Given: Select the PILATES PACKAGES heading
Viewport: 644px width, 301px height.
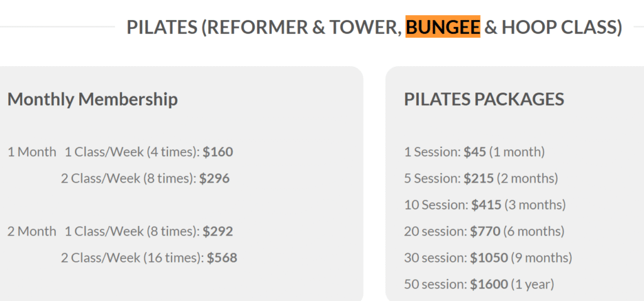Looking at the screenshot, I should point(484,99).
